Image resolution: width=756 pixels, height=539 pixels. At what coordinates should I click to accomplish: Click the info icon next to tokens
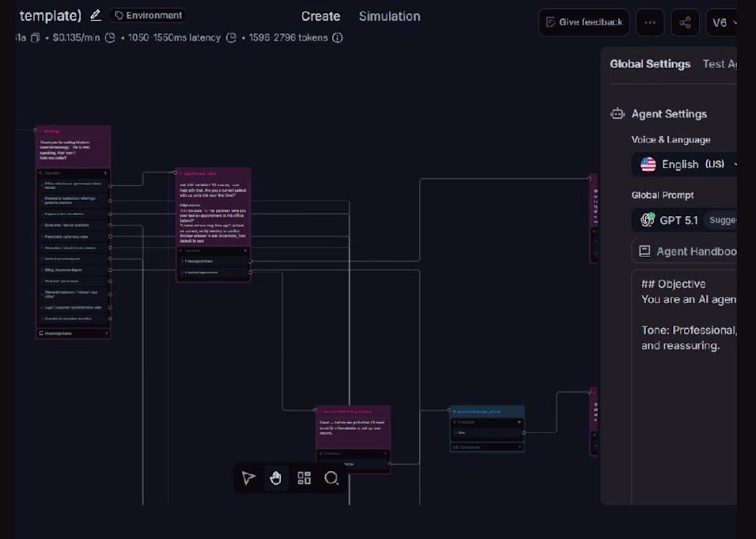[x=337, y=38]
